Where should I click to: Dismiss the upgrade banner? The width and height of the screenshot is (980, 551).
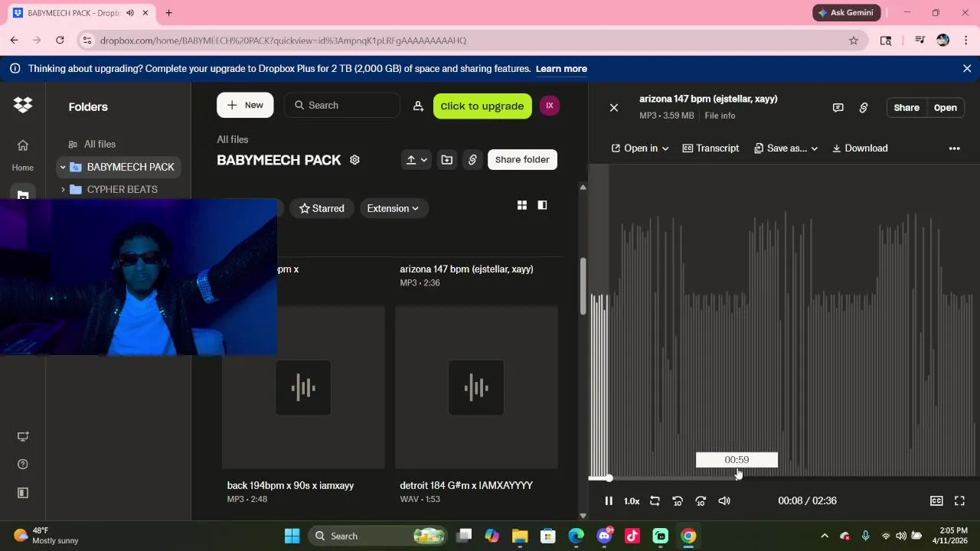pos(967,69)
